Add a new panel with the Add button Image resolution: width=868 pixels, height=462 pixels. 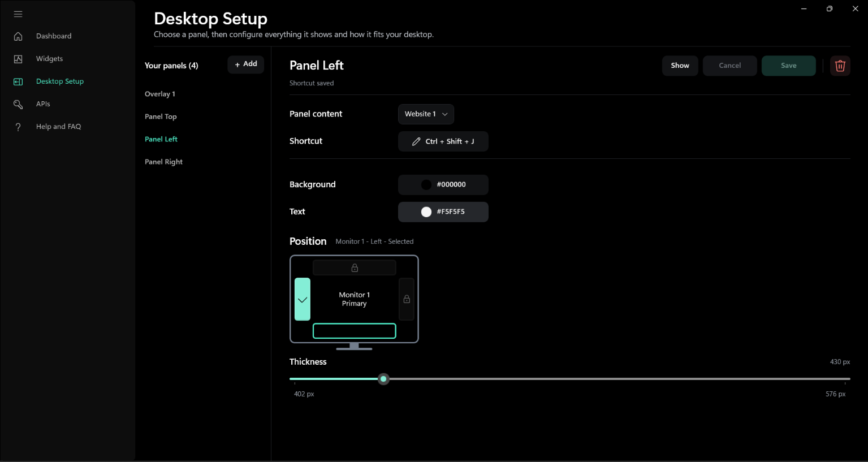click(x=246, y=64)
